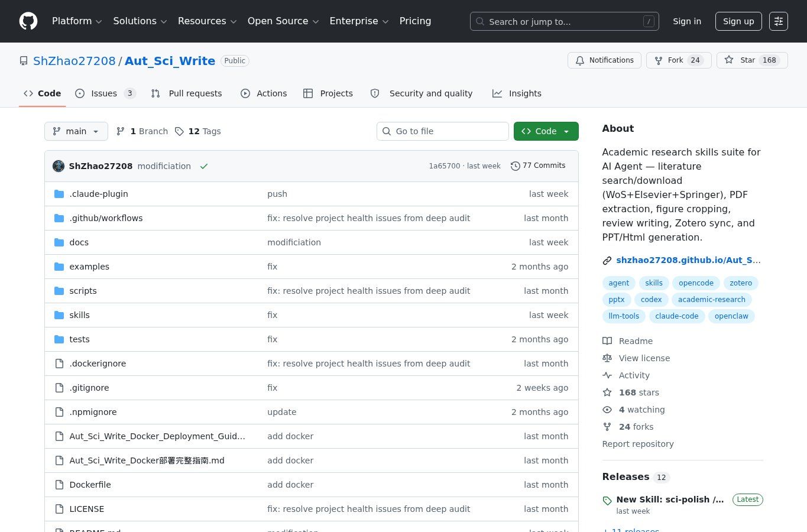The width and height of the screenshot is (807, 532).
Task: Star the repository with the Star button
Action: pos(752,60)
